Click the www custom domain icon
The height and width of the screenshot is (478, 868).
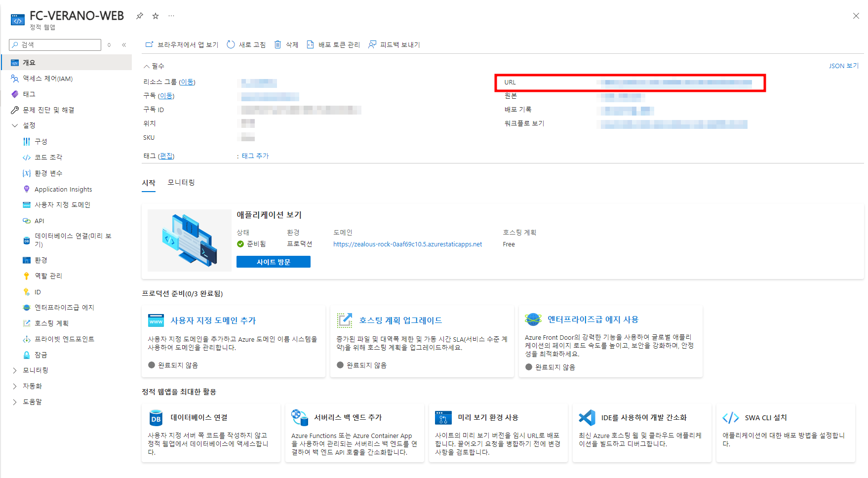(156, 320)
